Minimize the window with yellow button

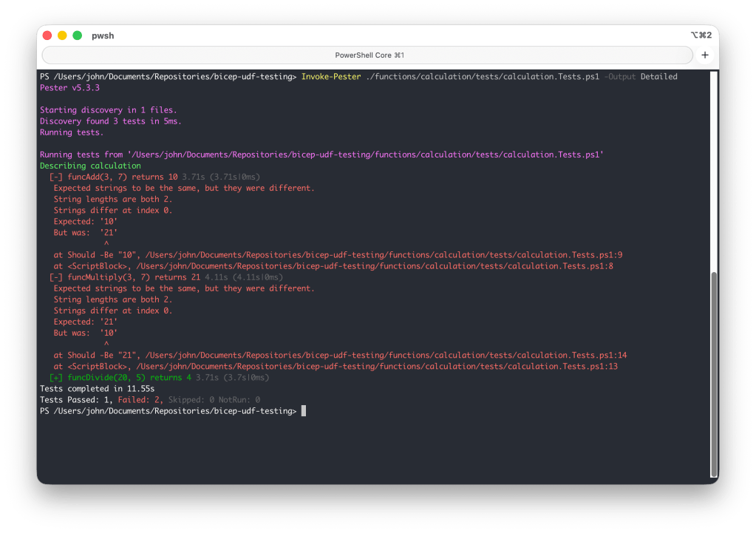[62, 35]
